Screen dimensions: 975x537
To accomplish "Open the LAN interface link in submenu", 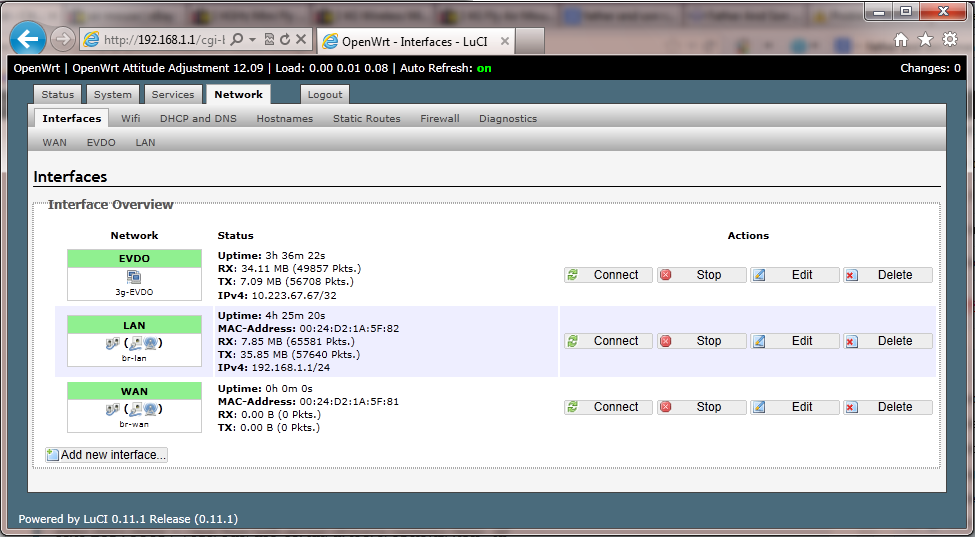I will coord(146,142).
